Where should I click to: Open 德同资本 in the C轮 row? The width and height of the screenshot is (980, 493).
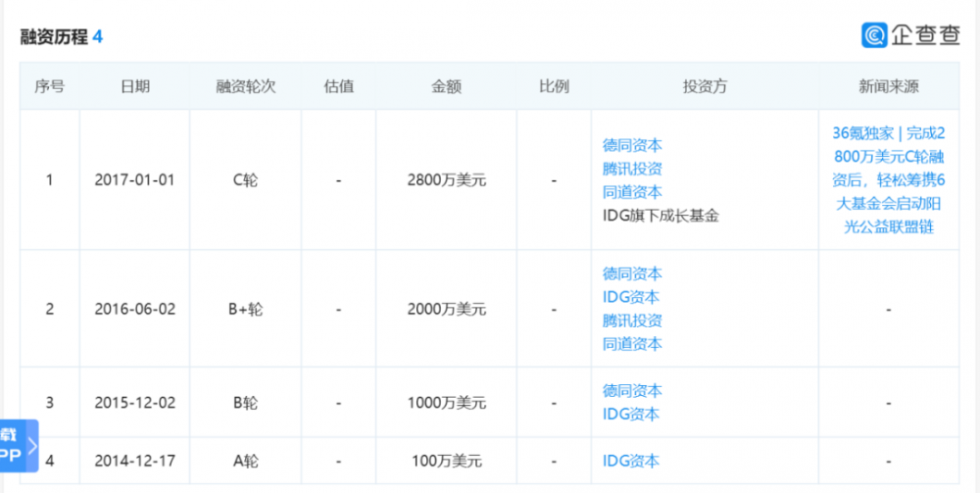[632, 145]
